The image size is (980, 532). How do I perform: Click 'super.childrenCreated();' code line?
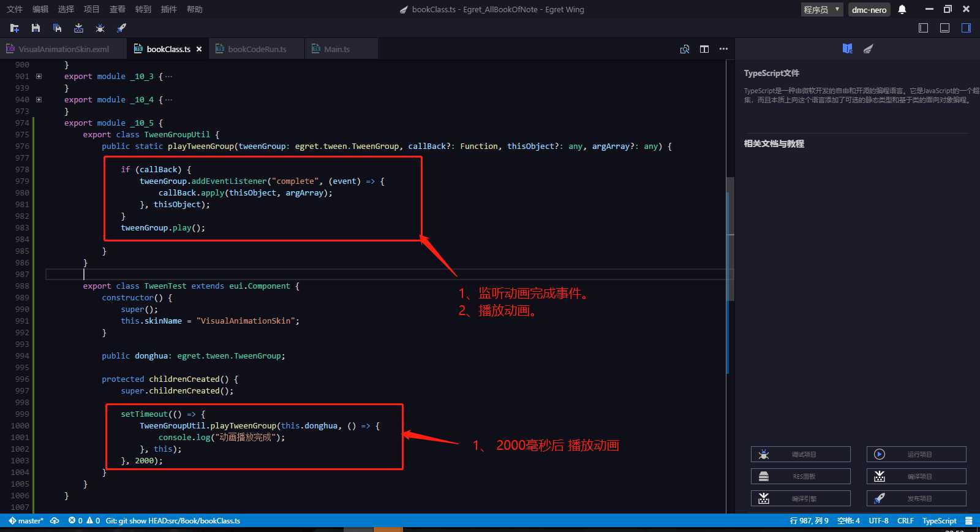(177, 391)
